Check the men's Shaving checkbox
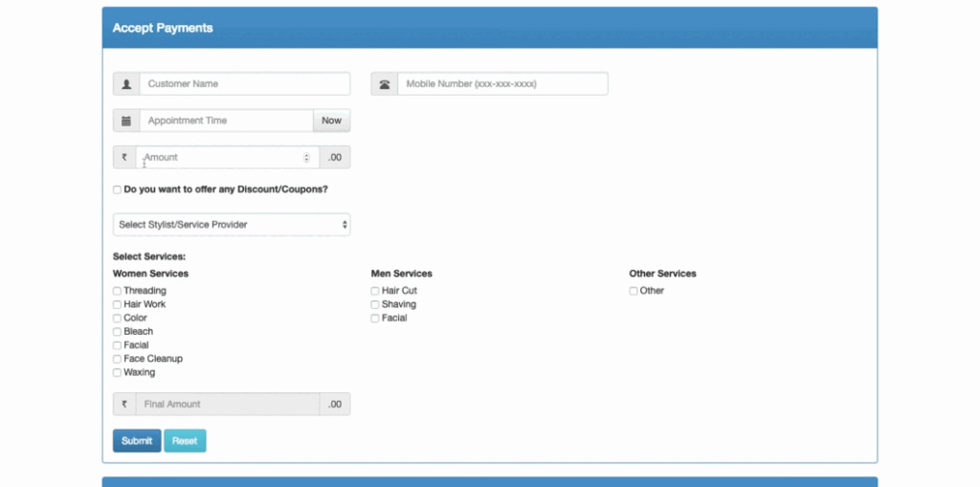 pyautogui.click(x=375, y=304)
